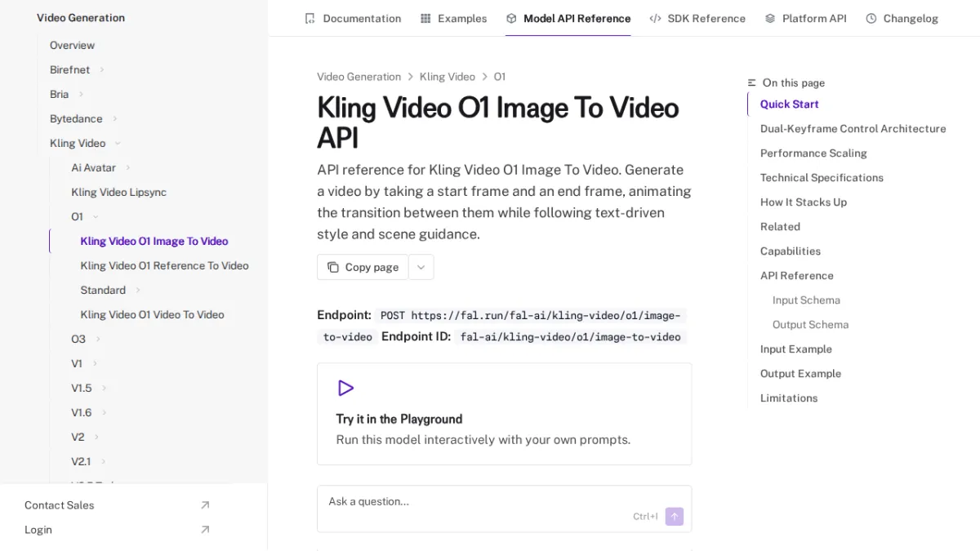Open Kling Video O1 Reference To Video

[x=164, y=265]
